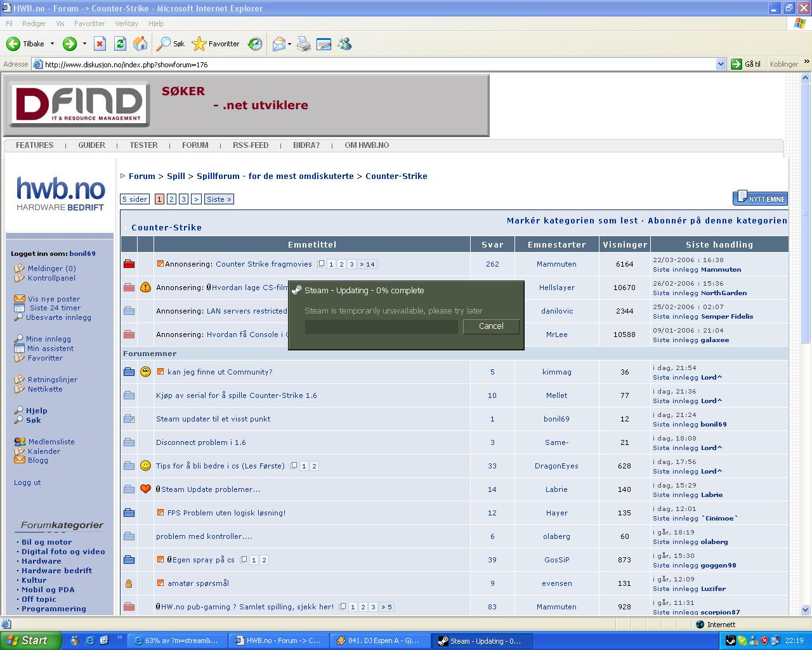
Task: Stop page loading with red X icon
Action: (x=100, y=44)
